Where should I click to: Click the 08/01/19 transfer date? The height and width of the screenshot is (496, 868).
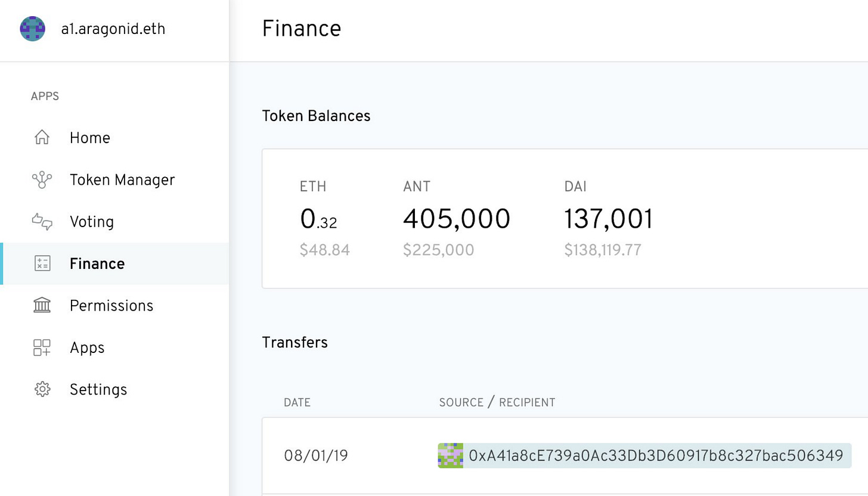(316, 456)
